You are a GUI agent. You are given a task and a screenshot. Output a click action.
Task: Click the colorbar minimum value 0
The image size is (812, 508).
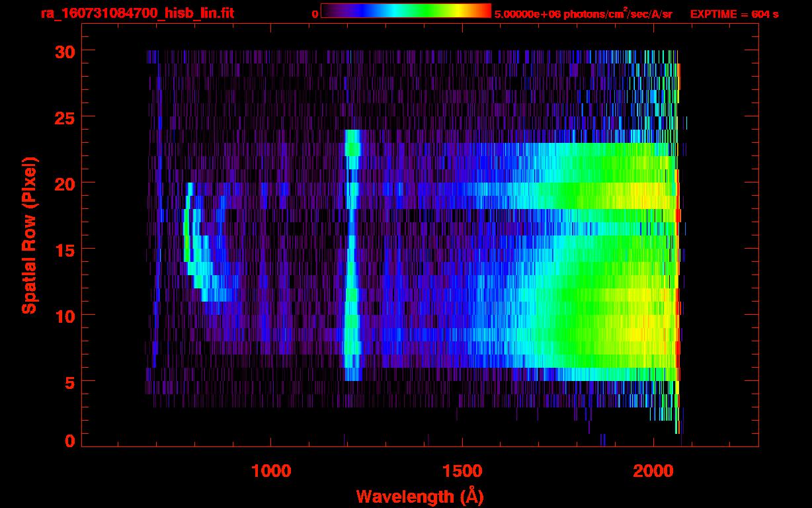[x=315, y=13]
